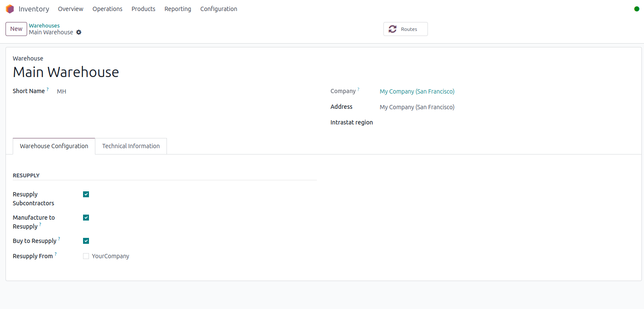Open the Operations menu
This screenshot has width=644, height=309.
(107, 8)
